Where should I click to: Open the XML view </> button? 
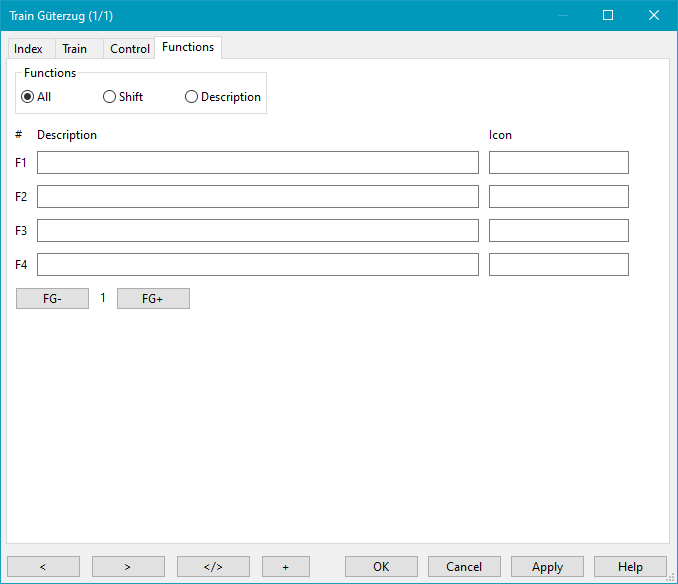213,567
